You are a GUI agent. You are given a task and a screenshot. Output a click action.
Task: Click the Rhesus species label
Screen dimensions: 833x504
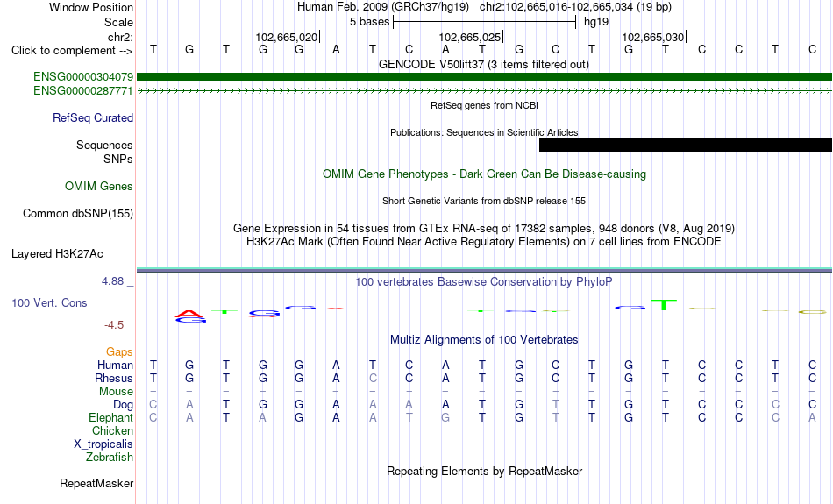coord(114,378)
